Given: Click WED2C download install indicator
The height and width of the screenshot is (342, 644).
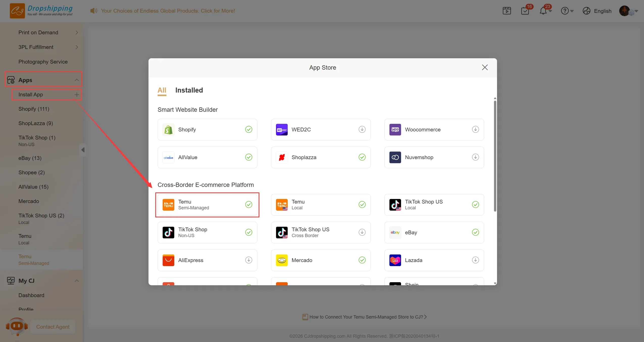Looking at the screenshot, I should pos(362,129).
